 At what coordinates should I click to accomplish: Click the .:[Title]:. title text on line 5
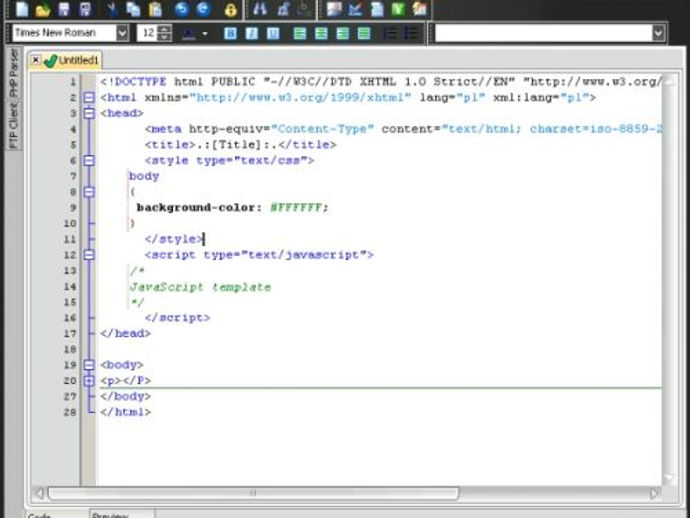pyautogui.click(x=236, y=145)
